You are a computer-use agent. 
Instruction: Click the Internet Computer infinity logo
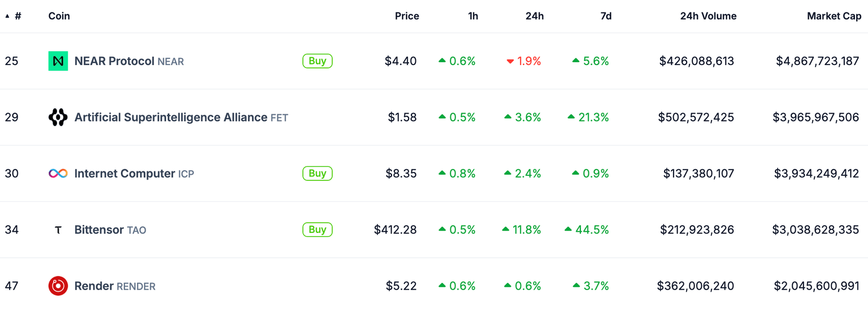(58, 174)
